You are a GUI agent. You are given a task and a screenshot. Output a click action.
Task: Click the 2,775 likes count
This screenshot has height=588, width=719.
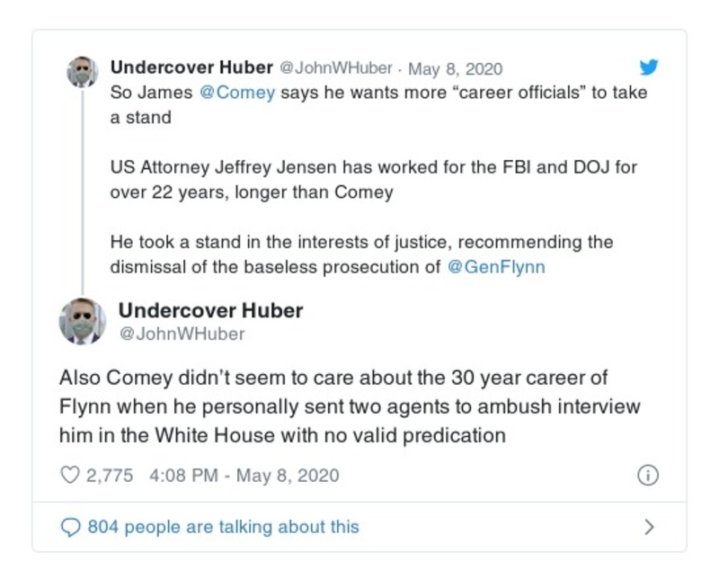111,475
